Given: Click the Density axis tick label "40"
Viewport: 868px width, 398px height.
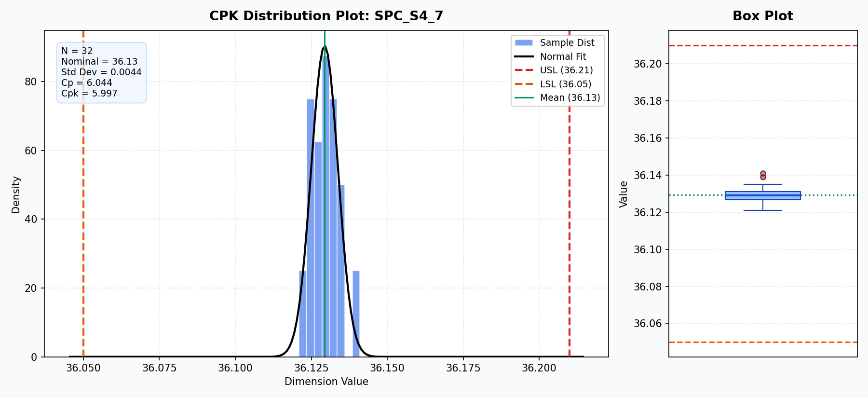Looking at the screenshot, I should pos(31,220).
